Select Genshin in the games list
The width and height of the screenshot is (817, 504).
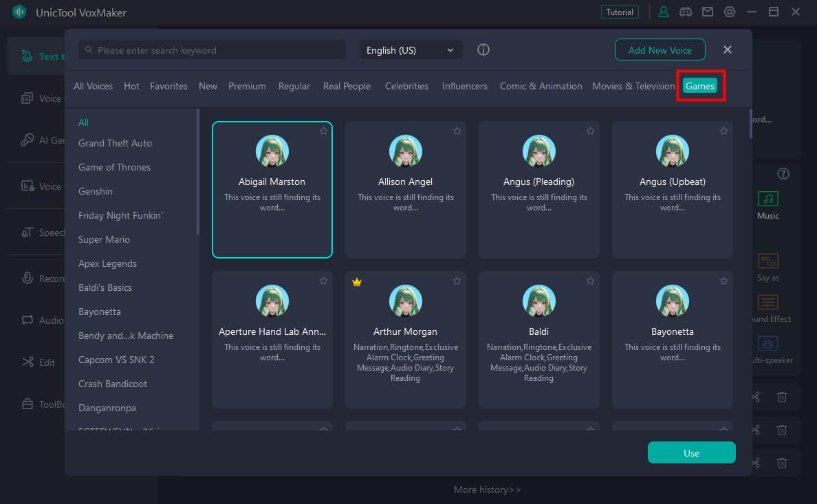[x=96, y=191]
